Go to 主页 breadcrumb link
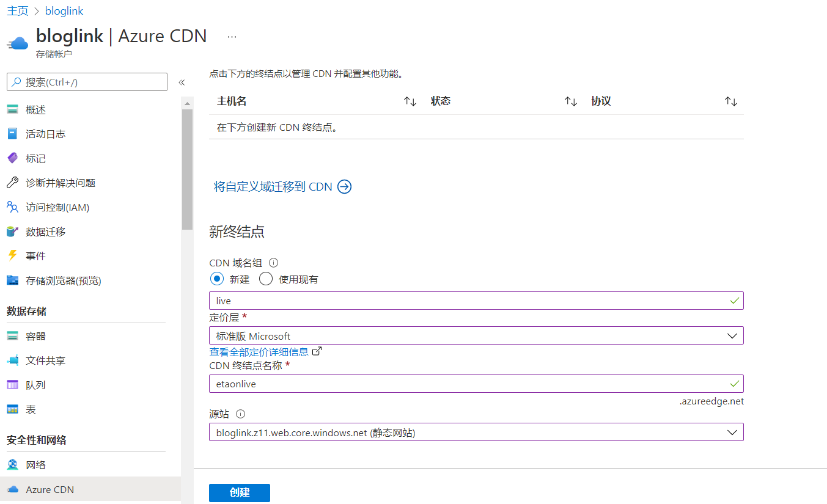Screen dimensions: 827x504 click(x=17, y=11)
